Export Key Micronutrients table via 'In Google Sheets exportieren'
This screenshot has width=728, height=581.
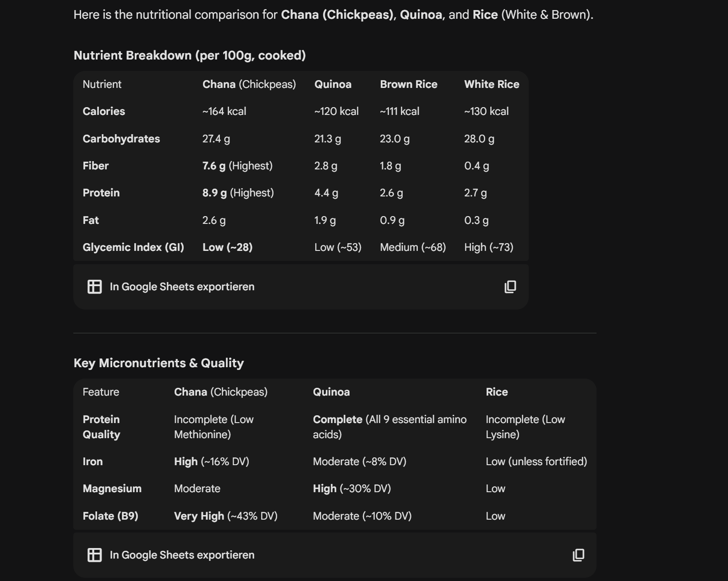tap(182, 555)
